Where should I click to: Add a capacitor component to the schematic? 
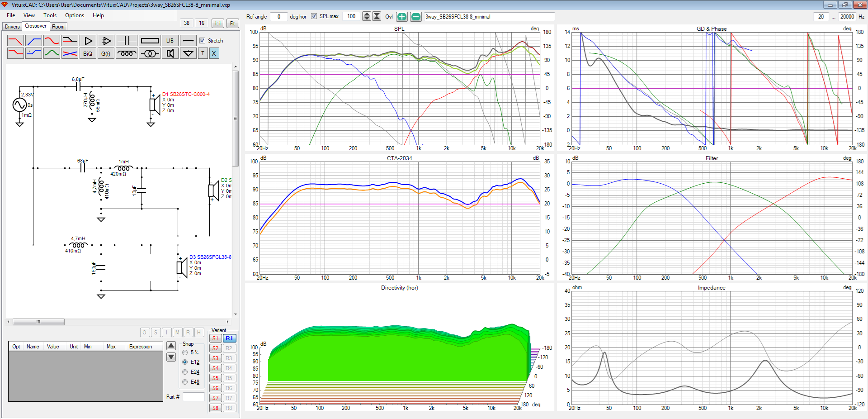click(127, 41)
